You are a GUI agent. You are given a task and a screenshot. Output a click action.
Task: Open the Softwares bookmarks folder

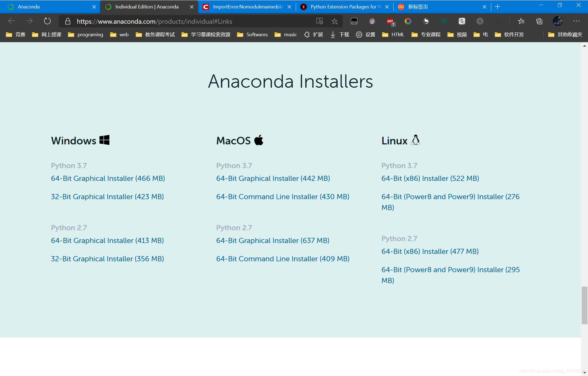[252, 35]
